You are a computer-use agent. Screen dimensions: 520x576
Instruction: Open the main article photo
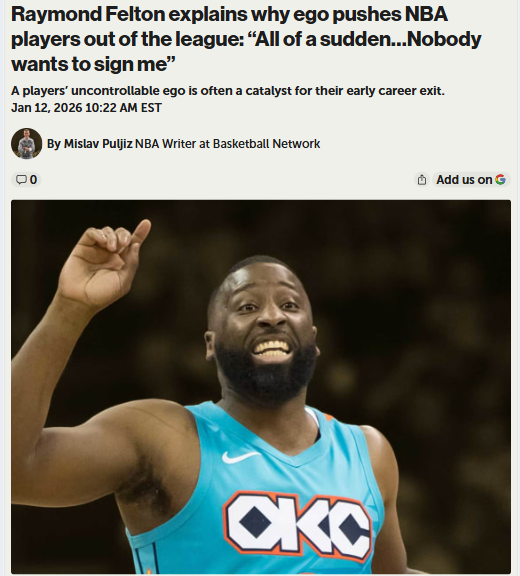261,387
